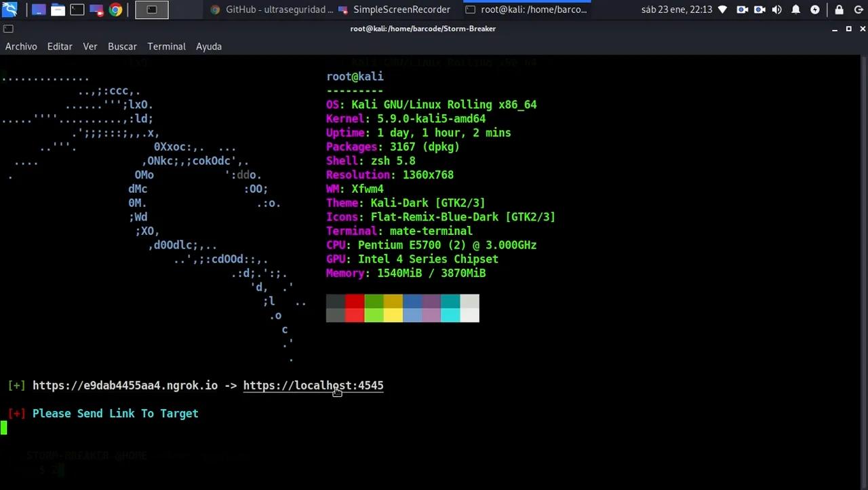Screen dimensions: 868x490
Task: Click the date and time clock
Action: 677,10
